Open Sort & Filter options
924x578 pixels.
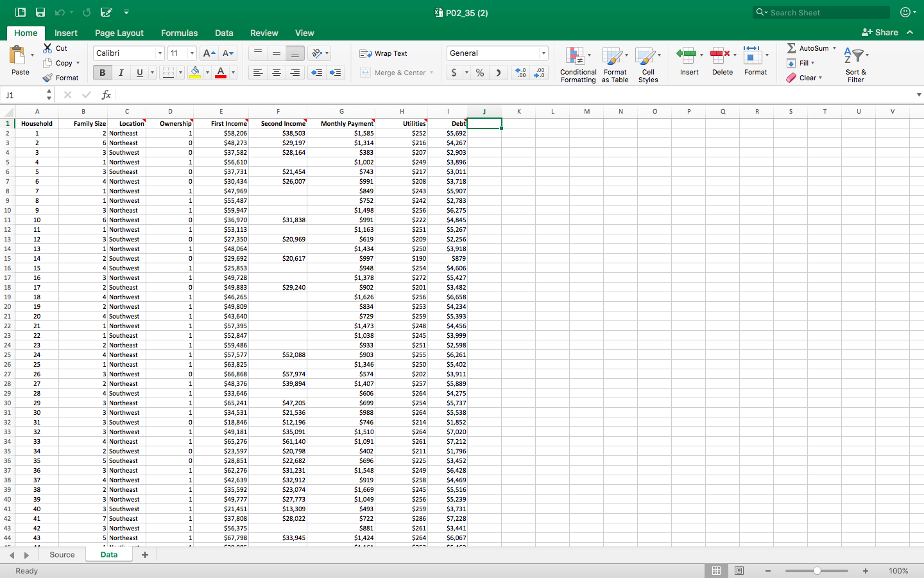855,62
